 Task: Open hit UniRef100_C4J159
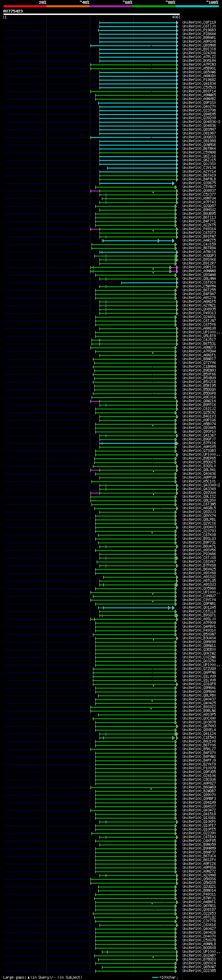pos(199,245)
